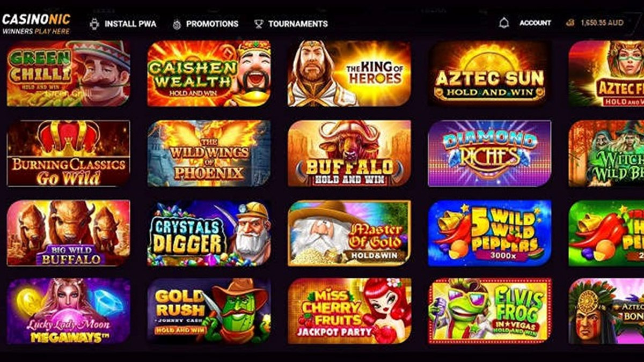Click the notification bell icon

point(503,23)
